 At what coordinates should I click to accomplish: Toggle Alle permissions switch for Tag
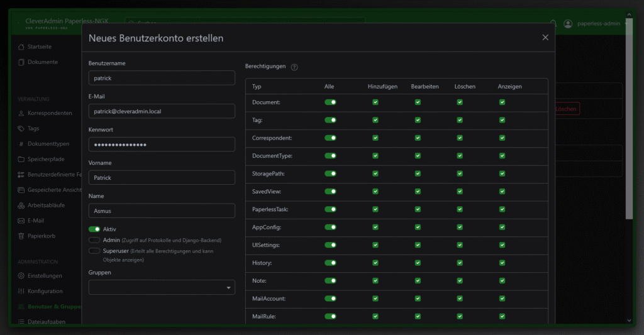pyautogui.click(x=330, y=119)
